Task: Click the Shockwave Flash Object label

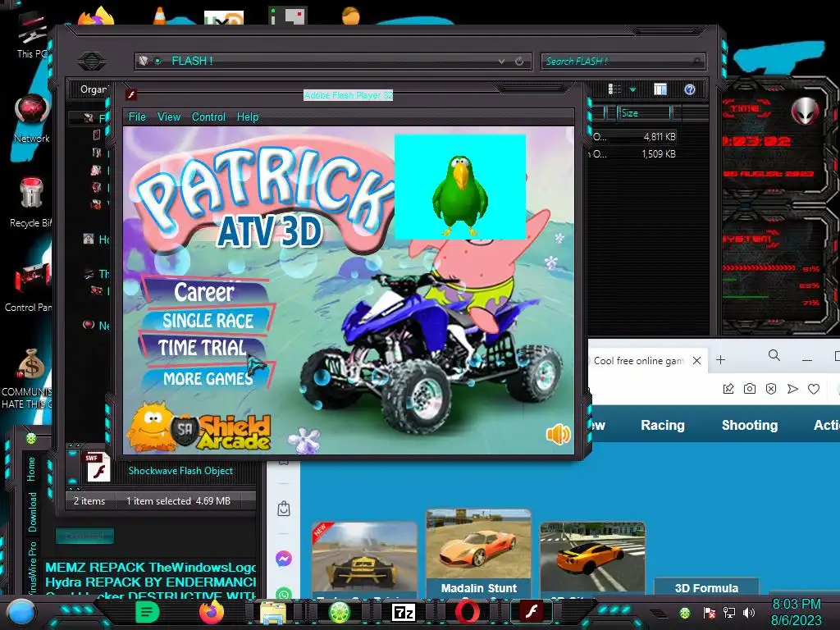Action: point(180,470)
